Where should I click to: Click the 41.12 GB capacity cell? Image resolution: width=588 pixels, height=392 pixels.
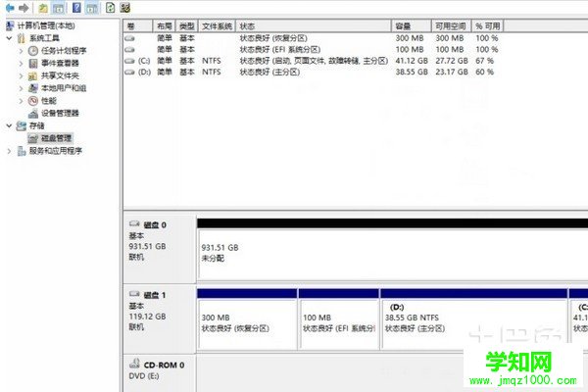pos(412,61)
